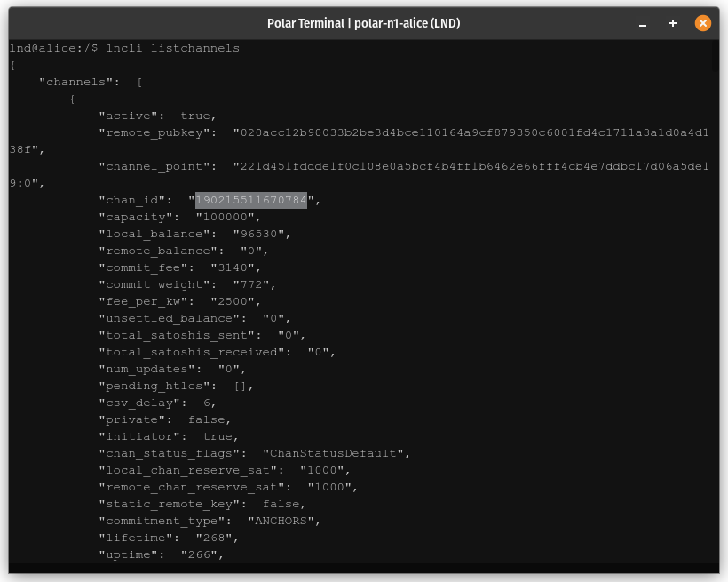Click the empty pending_htlcs brackets
Image resolution: width=728 pixels, height=582 pixels.
pos(240,386)
